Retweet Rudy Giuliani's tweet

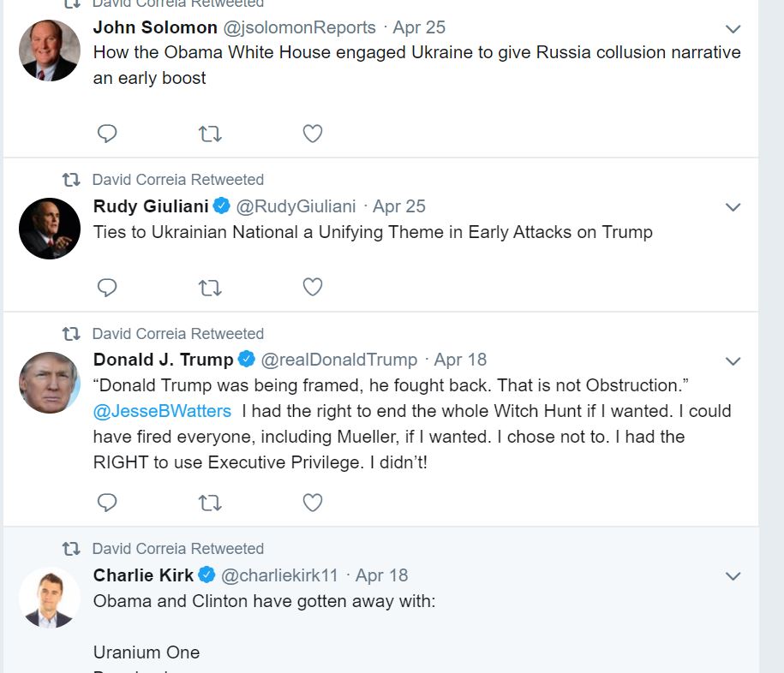[210, 288]
